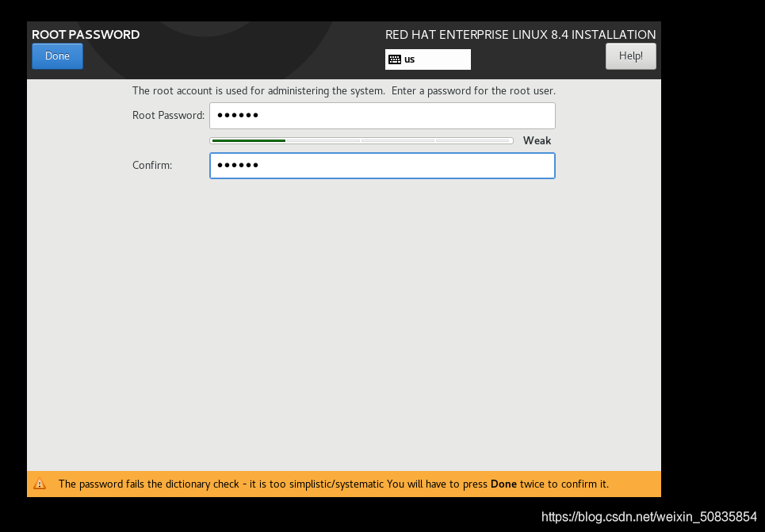The width and height of the screenshot is (765, 532).
Task: Click the ROOT PASSWORD heading
Action: [86, 35]
